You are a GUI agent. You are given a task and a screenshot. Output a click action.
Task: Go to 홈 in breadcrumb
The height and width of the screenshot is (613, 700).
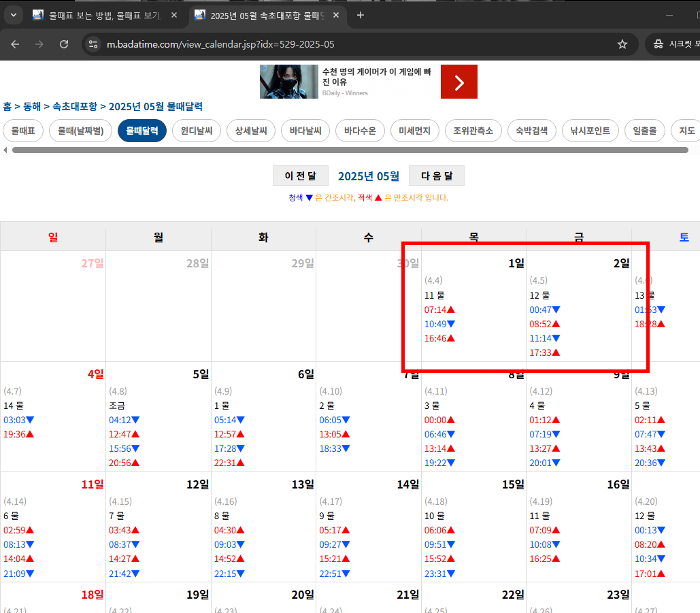click(7, 107)
